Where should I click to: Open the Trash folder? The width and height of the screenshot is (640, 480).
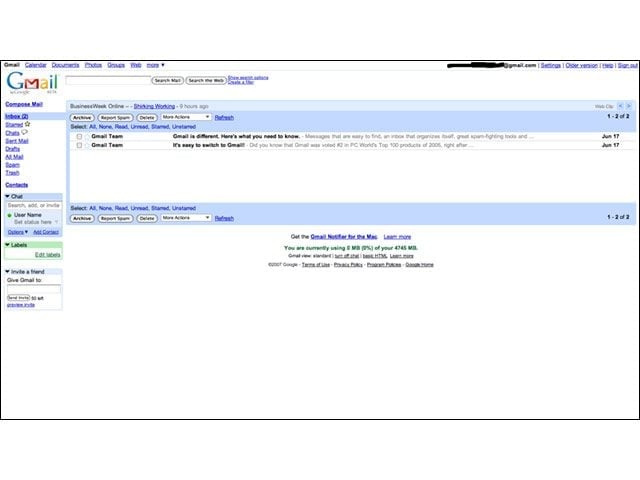coord(12,173)
